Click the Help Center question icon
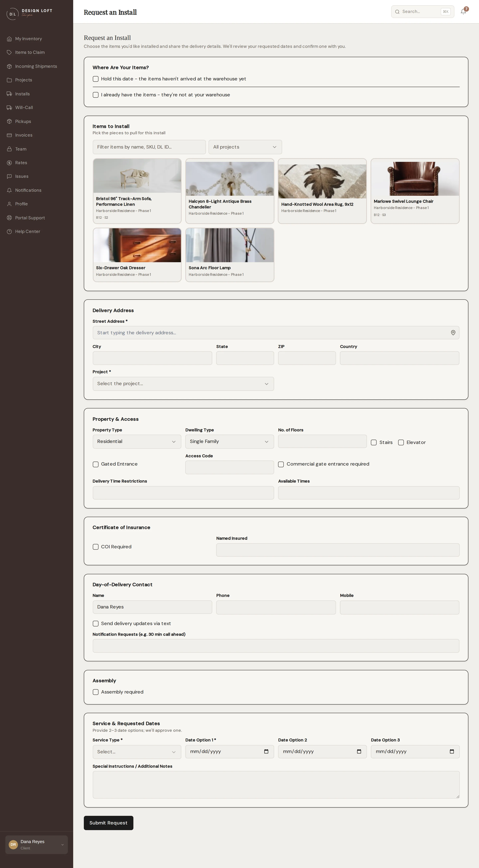 pos(9,231)
